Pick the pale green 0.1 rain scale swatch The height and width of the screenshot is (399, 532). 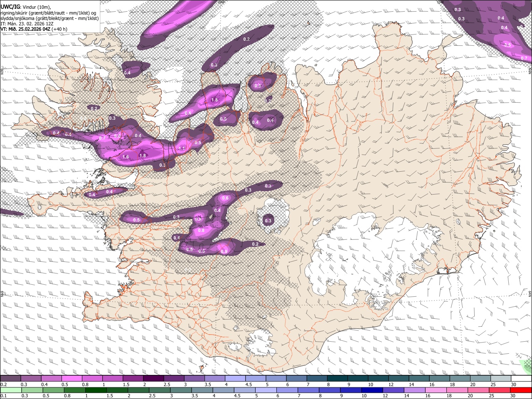[x=10, y=390]
